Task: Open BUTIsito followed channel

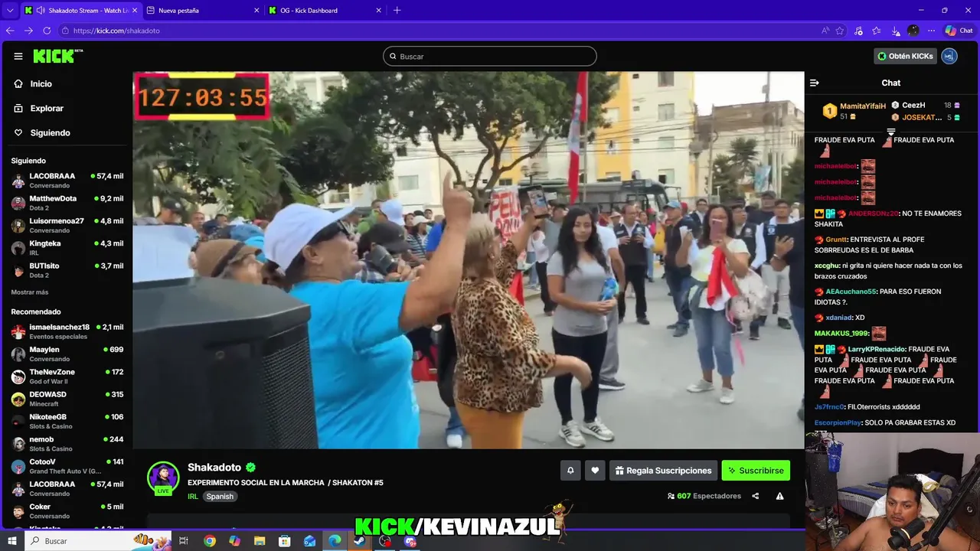Action: (67, 270)
